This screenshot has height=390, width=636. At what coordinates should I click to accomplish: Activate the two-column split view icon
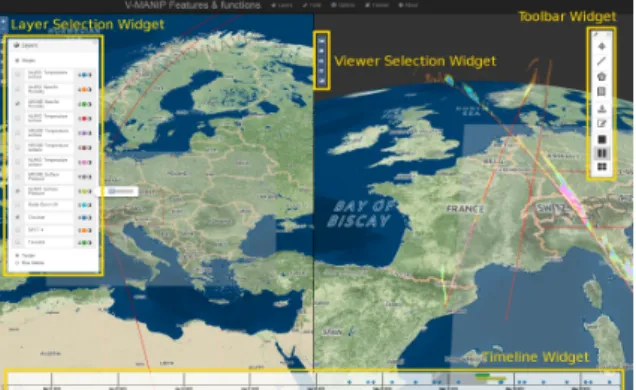pyautogui.click(x=602, y=153)
